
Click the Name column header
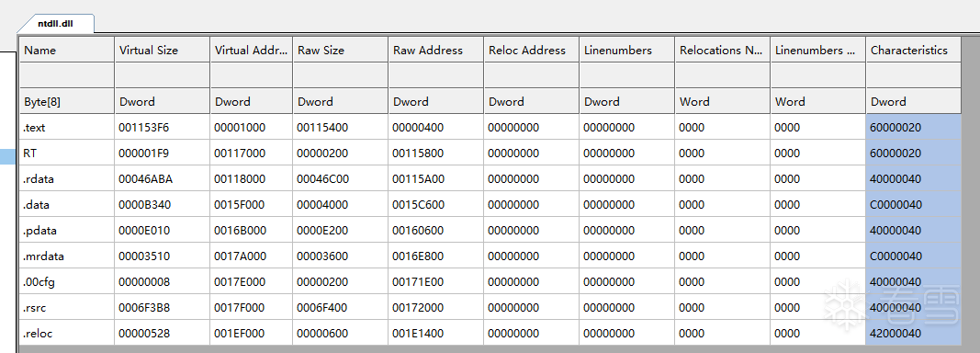(x=66, y=50)
